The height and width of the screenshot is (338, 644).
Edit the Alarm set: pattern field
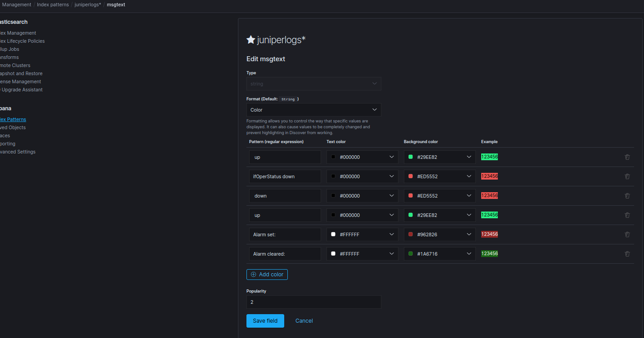pyautogui.click(x=285, y=234)
